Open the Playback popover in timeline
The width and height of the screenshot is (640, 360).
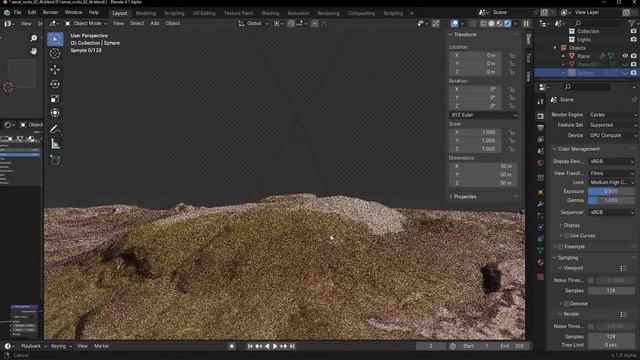coord(33,347)
